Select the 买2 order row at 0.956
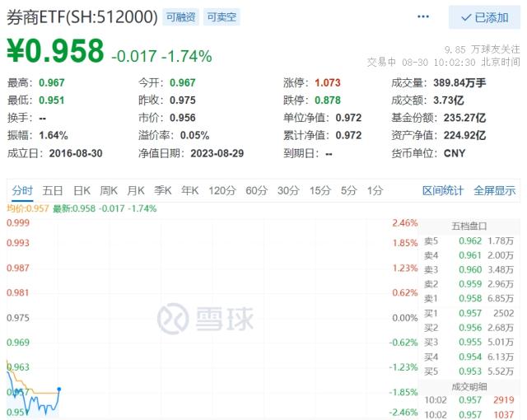This screenshot has width=527, height=420. pyautogui.click(x=469, y=328)
